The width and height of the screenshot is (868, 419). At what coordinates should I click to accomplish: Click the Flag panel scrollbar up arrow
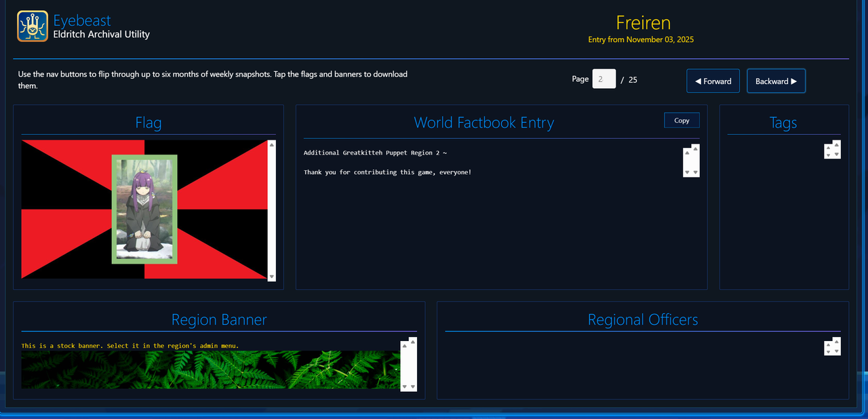click(272, 144)
